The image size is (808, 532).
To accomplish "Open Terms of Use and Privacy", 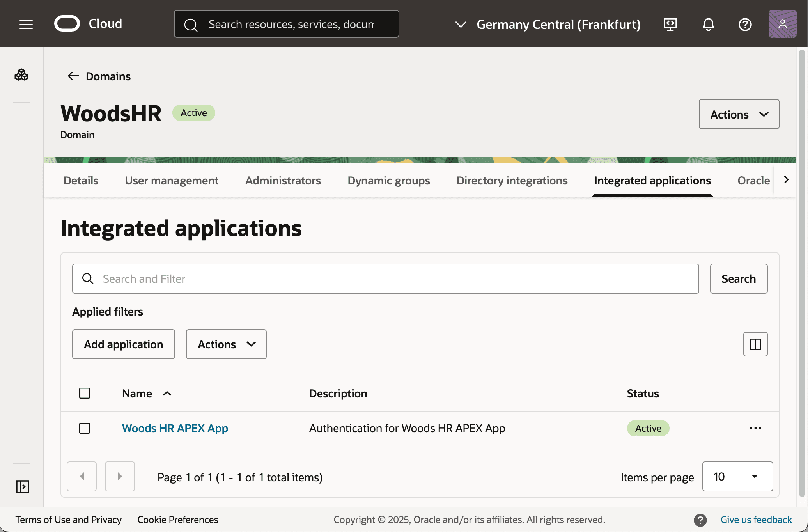I will 69,520.
